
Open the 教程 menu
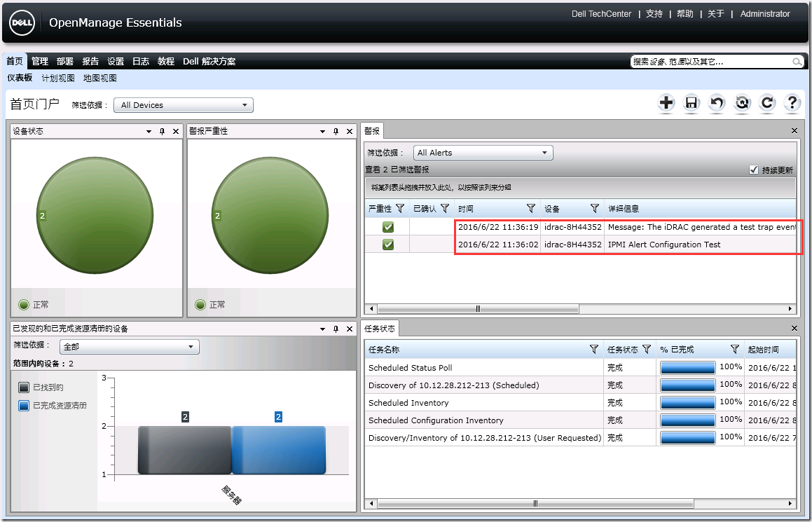166,61
